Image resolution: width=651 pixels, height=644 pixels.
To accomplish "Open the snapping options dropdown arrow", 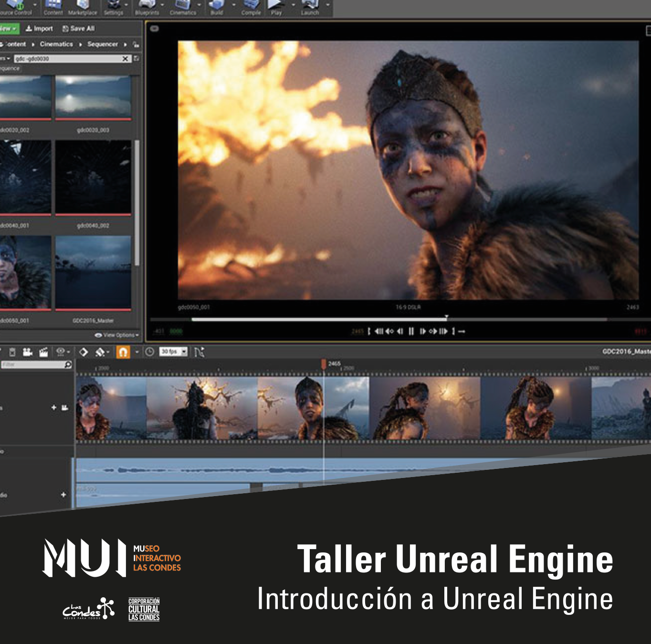I will coord(137,352).
